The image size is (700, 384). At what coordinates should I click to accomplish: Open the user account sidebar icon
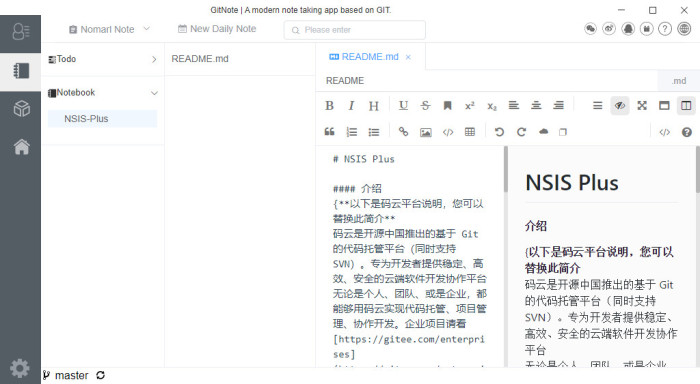(21, 32)
